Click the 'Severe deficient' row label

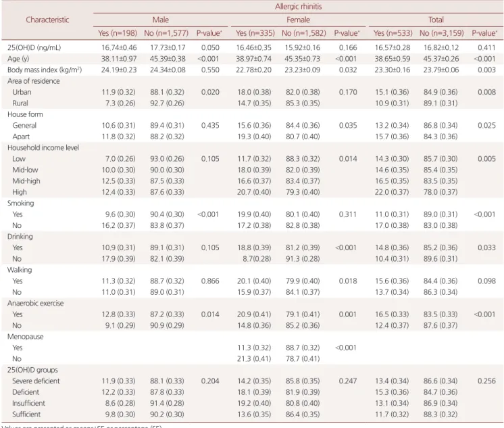click(x=36, y=381)
